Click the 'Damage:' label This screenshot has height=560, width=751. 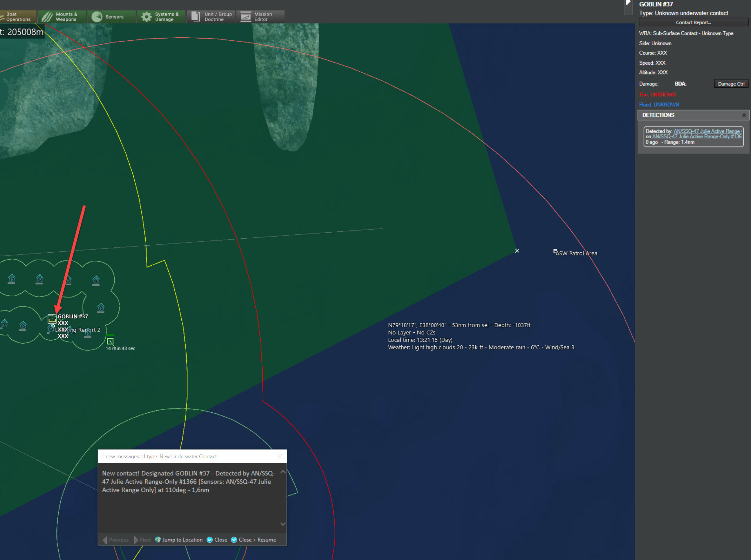click(x=649, y=84)
